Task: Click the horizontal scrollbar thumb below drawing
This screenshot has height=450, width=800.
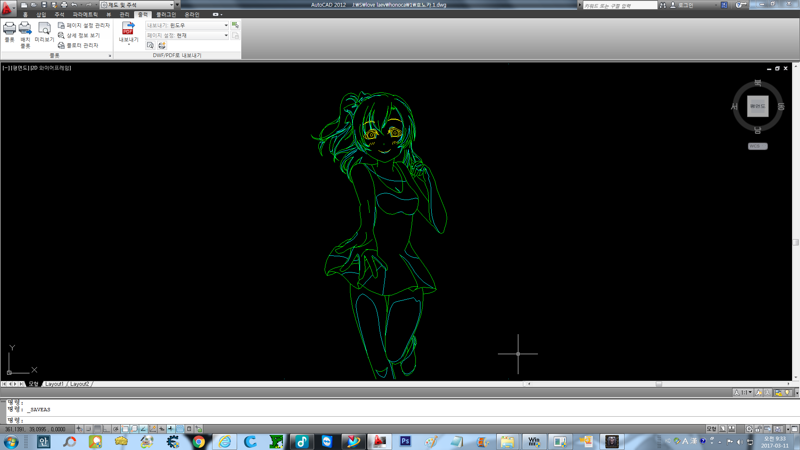Action: [659, 384]
